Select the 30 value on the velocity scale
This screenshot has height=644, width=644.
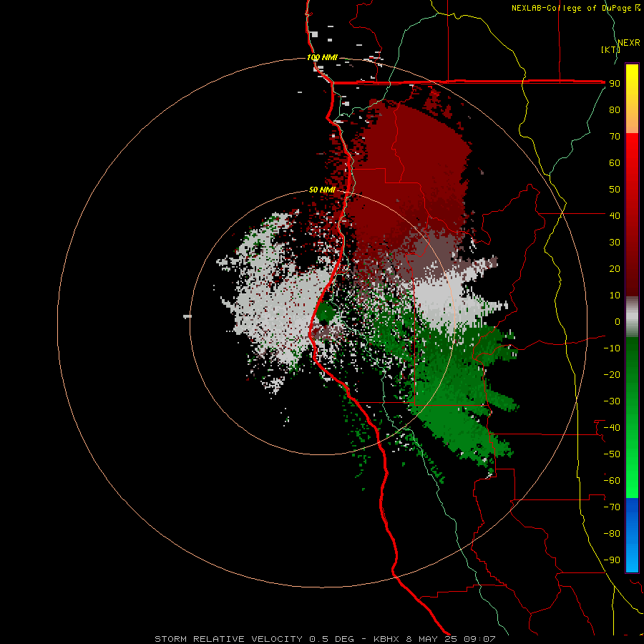615,243
